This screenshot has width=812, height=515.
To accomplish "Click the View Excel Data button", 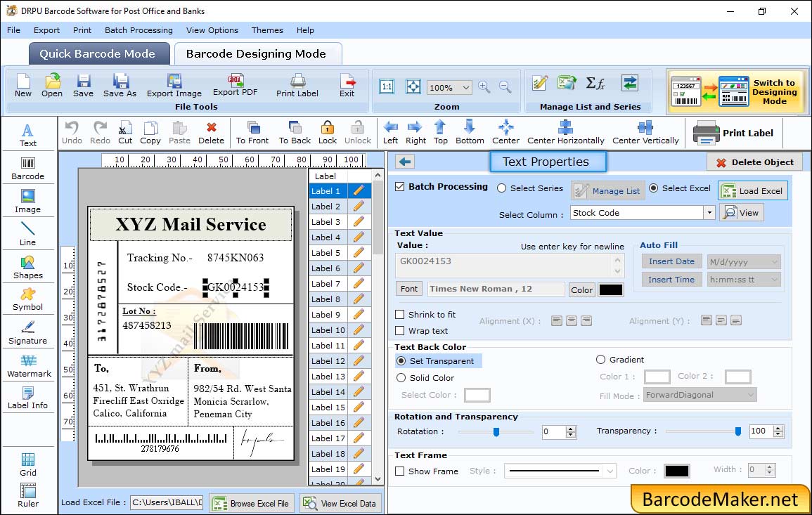I will (x=340, y=504).
